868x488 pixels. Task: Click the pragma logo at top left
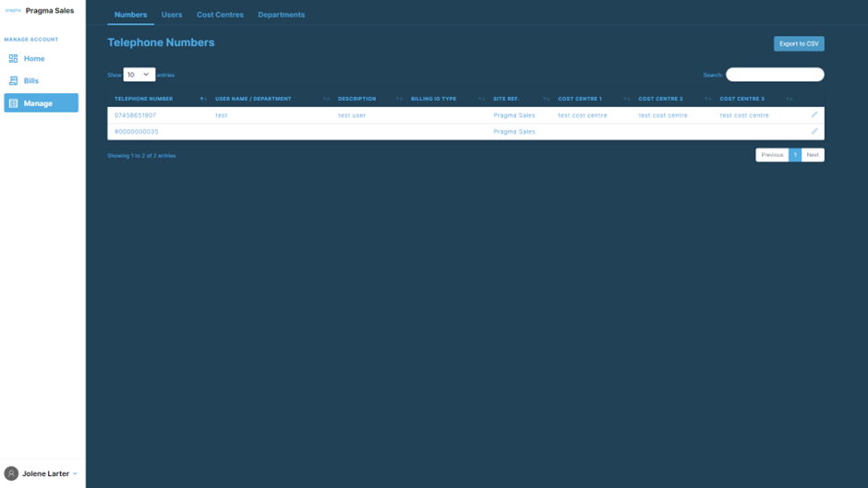coord(13,10)
